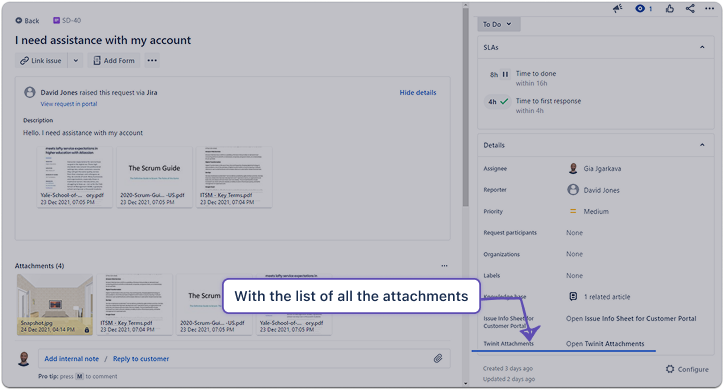Click reporter David Jones in Details

601,190
